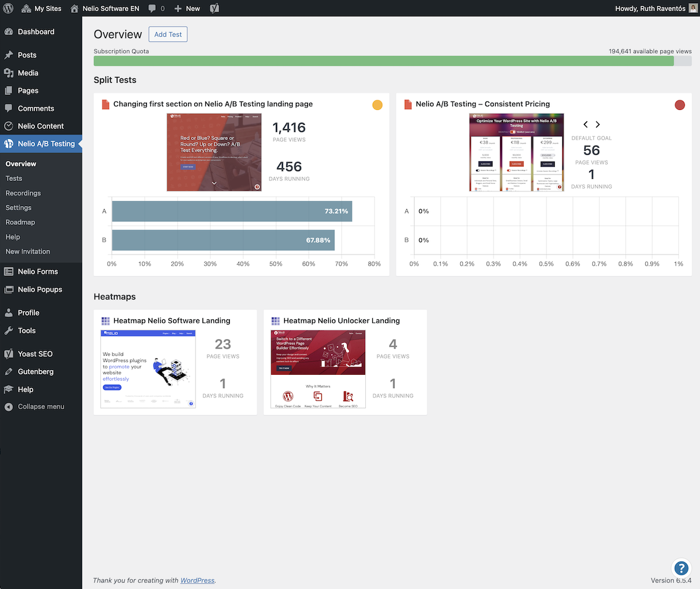Open Changing first section on Nelio A/B Testing test
This screenshot has width=700, height=589.
tap(213, 104)
